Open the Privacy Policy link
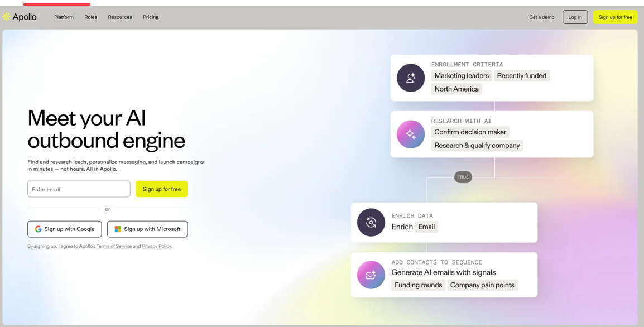The height and width of the screenshot is (327, 644). tap(156, 246)
